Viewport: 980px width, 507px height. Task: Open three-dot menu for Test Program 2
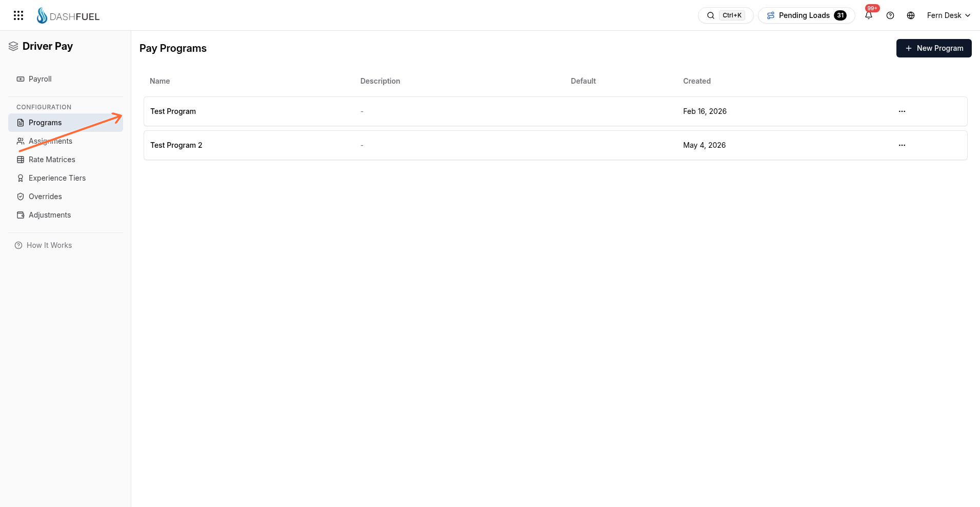pyautogui.click(x=902, y=145)
